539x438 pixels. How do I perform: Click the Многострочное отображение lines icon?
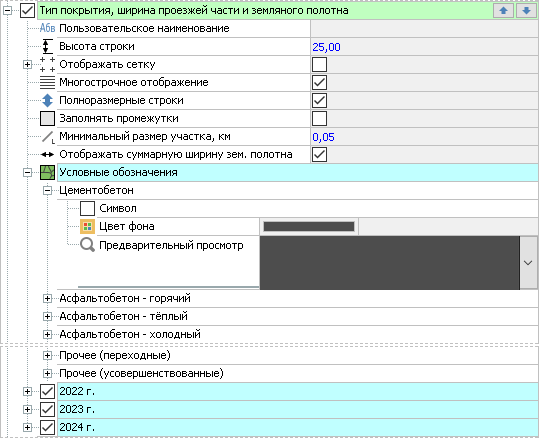pyautogui.click(x=47, y=83)
